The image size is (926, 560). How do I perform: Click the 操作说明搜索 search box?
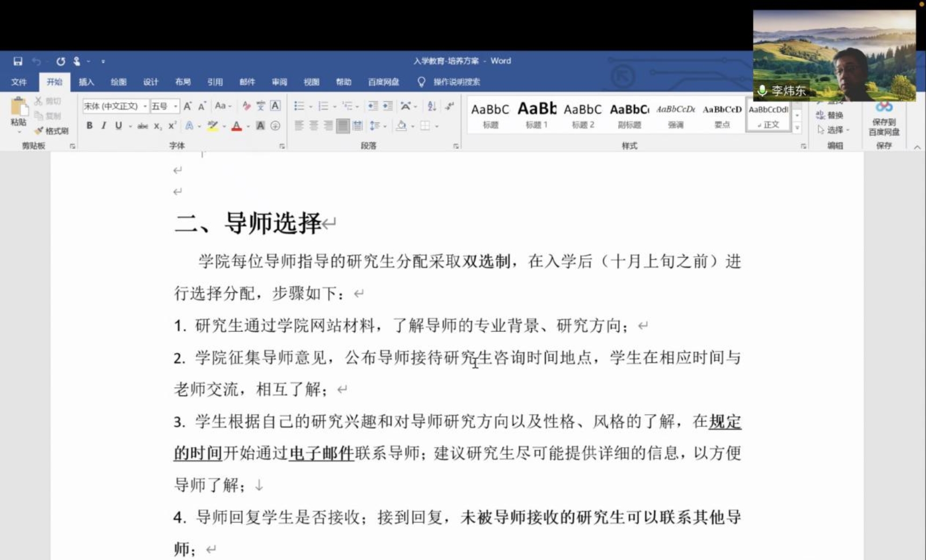click(456, 82)
